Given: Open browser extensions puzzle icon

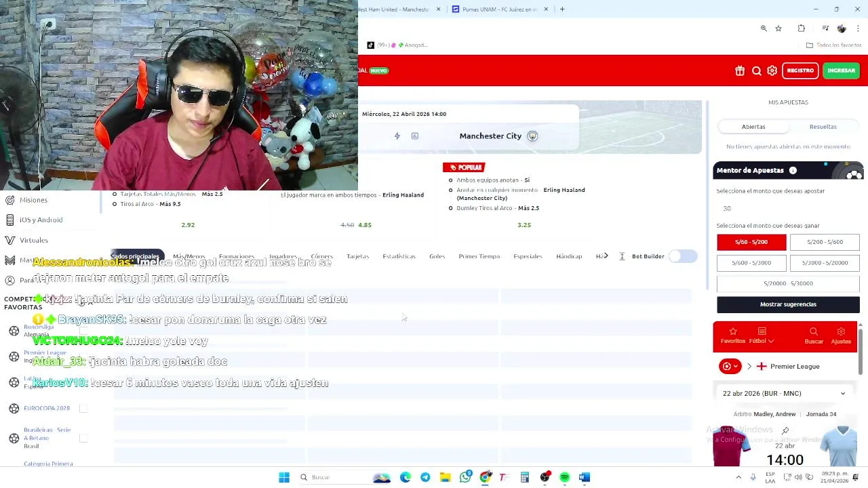Looking at the screenshot, I should click(802, 28).
